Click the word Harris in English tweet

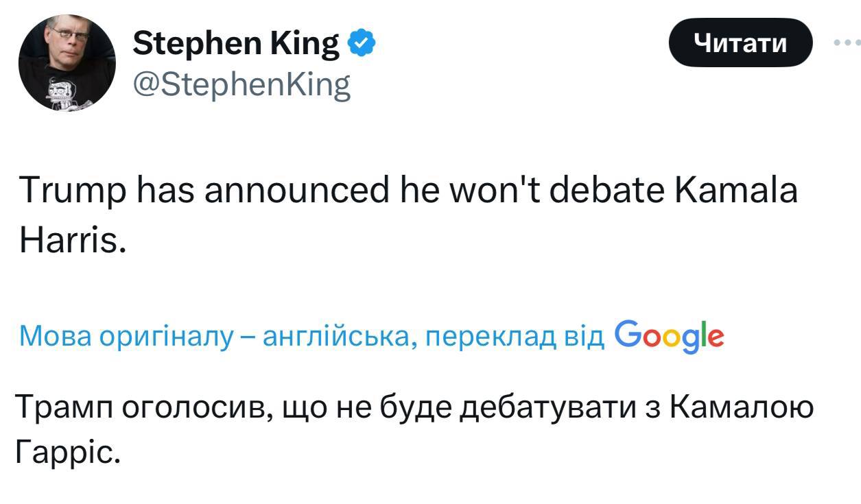[x=71, y=241]
